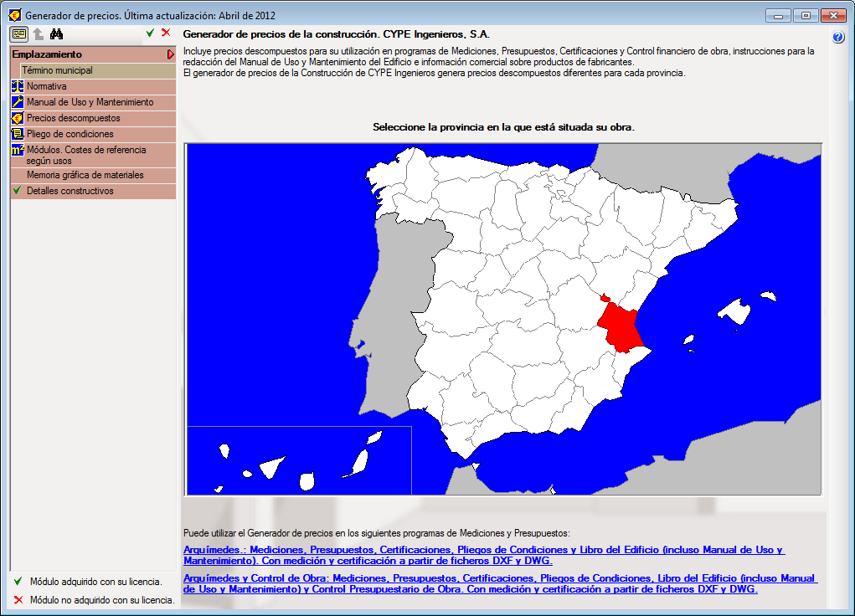Click the wrench icon for Manual de Uso
Screen dimensions: 855x616
pyautogui.click(x=18, y=102)
